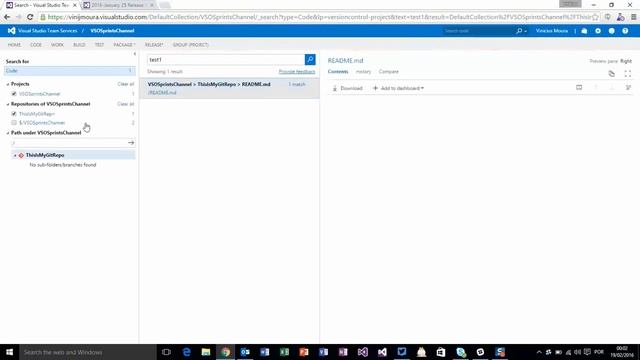The image size is (640, 360).
Task: Switch to the Contents tab
Action: 338,71
